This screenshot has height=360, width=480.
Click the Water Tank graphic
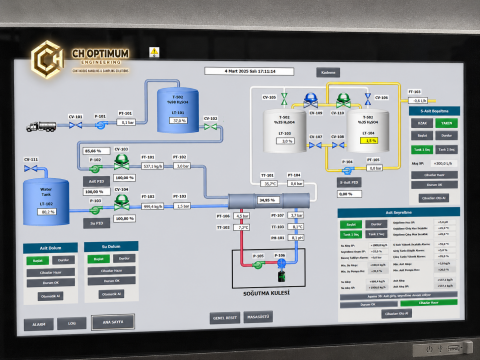(46, 201)
